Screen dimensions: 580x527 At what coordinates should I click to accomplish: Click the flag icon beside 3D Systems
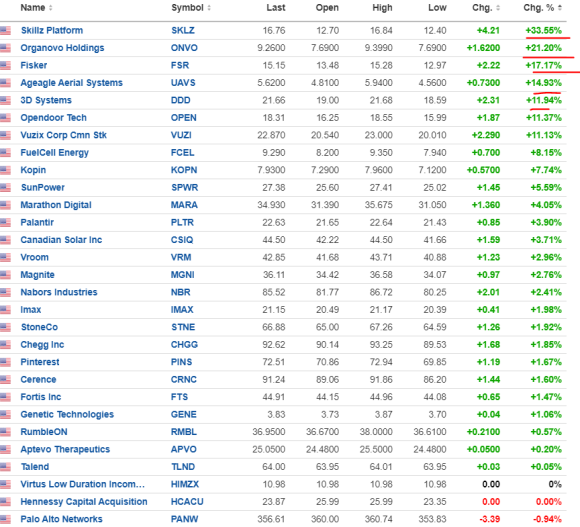point(6,101)
